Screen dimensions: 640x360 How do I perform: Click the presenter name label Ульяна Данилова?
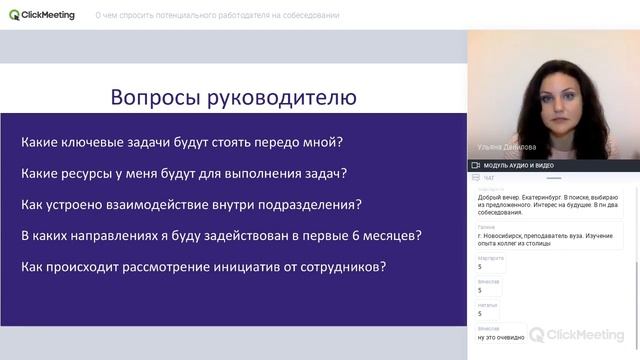coord(507,147)
